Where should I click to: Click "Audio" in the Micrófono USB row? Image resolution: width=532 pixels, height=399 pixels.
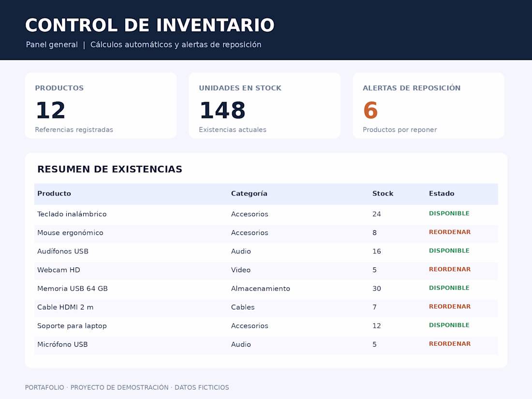[241, 345]
